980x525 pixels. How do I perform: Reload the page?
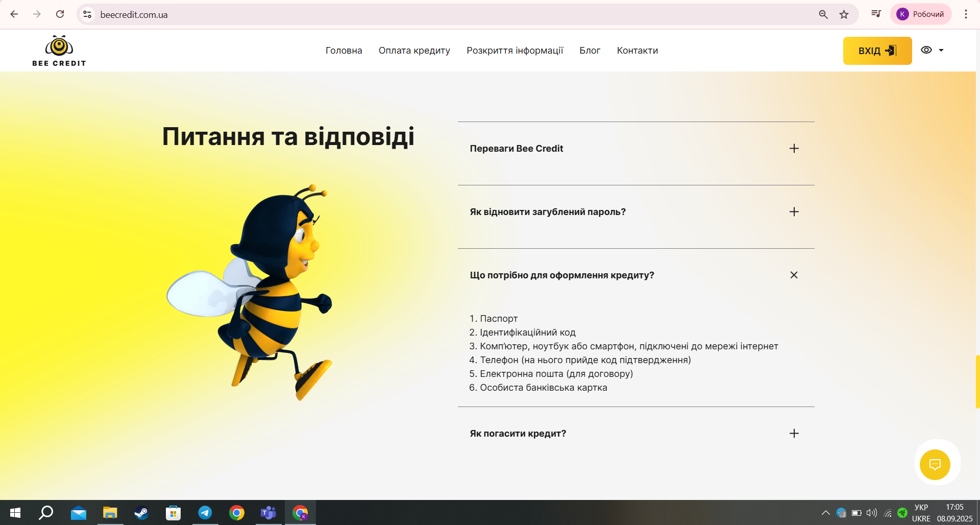point(60,14)
